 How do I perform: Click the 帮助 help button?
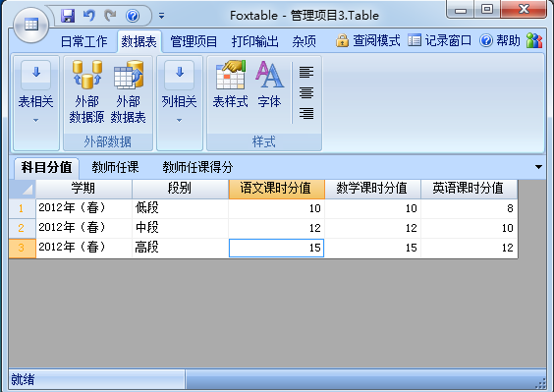500,40
